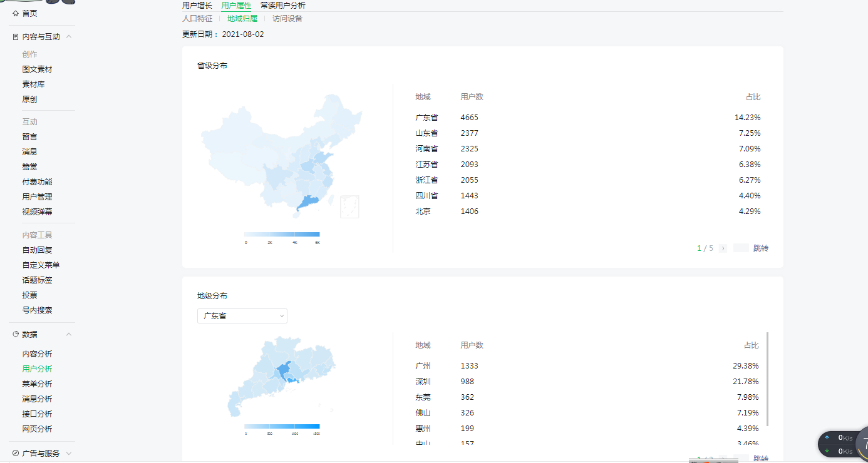Image resolution: width=868 pixels, height=463 pixels.
Task: Click 深圳 in the city list
Action: (x=423, y=382)
